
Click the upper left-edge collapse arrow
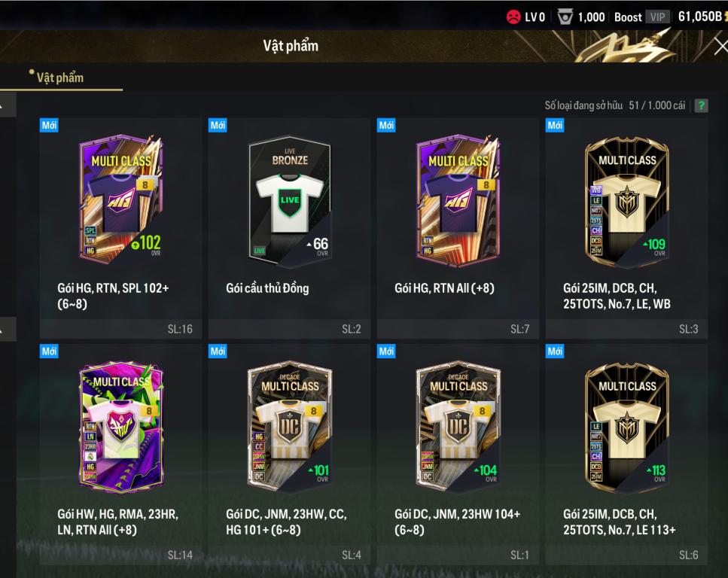7,105
